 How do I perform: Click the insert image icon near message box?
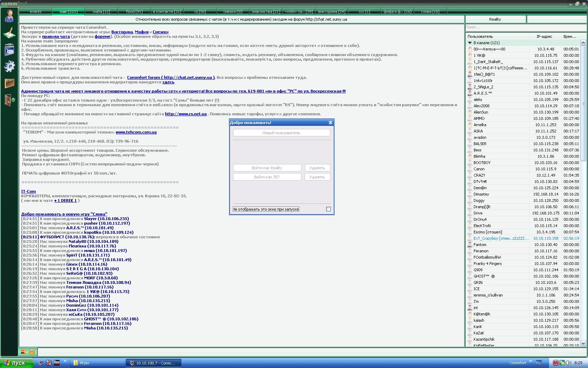[23, 352]
